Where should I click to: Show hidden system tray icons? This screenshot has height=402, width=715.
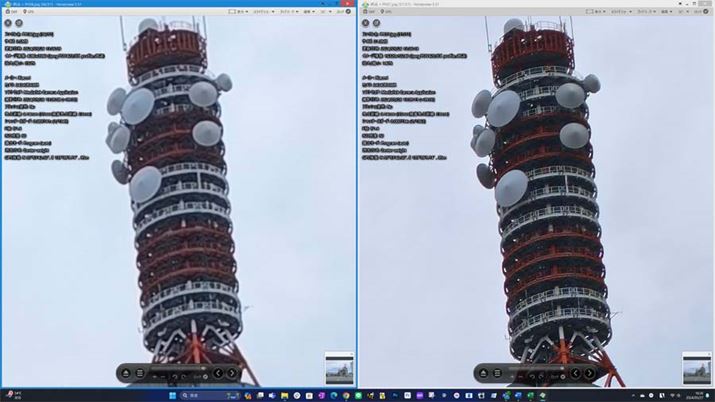tap(633, 396)
